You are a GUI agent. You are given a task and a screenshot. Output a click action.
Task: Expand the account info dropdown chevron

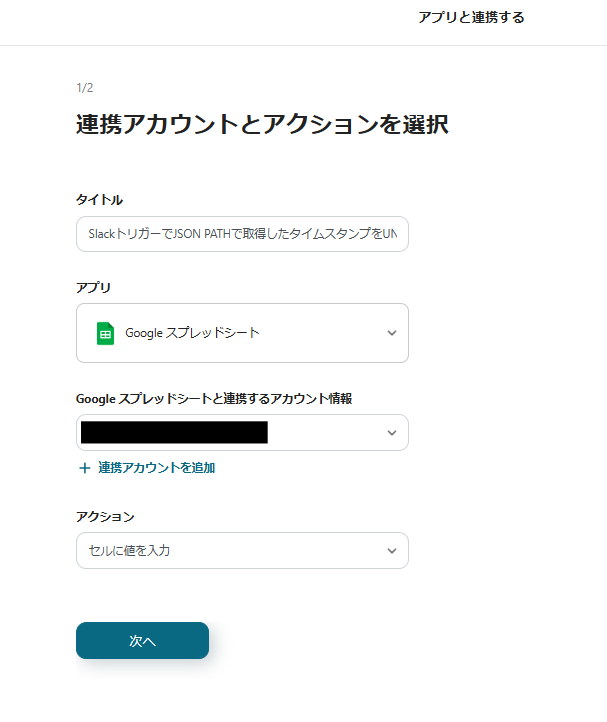click(x=392, y=432)
